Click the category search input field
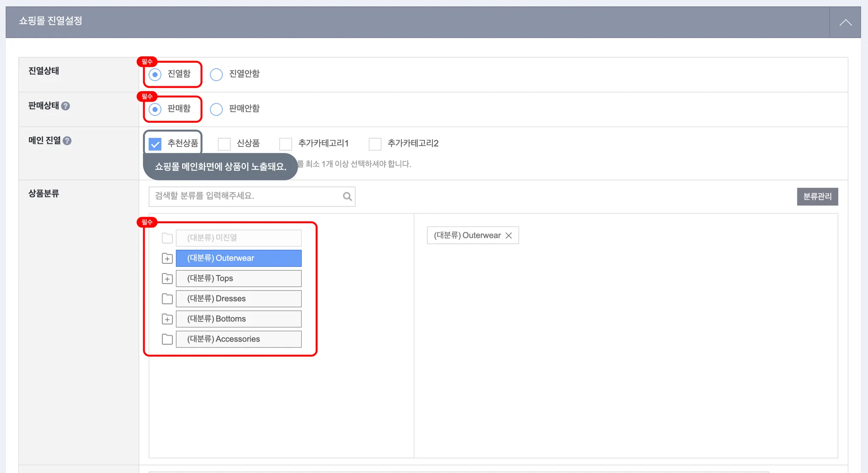The width and height of the screenshot is (868, 473). point(246,196)
